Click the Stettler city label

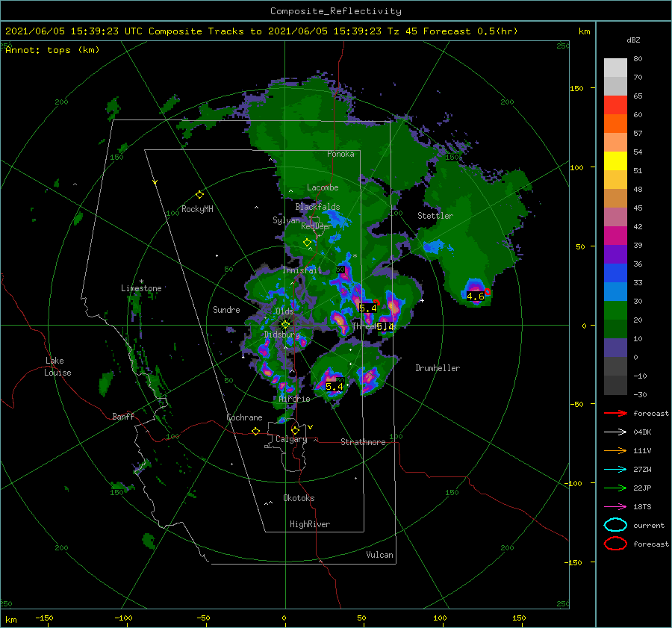435,216
